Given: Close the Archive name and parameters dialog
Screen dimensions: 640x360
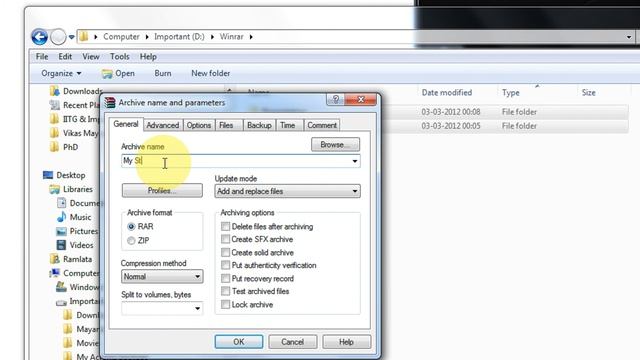Looking at the screenshot, I should pyautogui.click(x=361, y=99).
